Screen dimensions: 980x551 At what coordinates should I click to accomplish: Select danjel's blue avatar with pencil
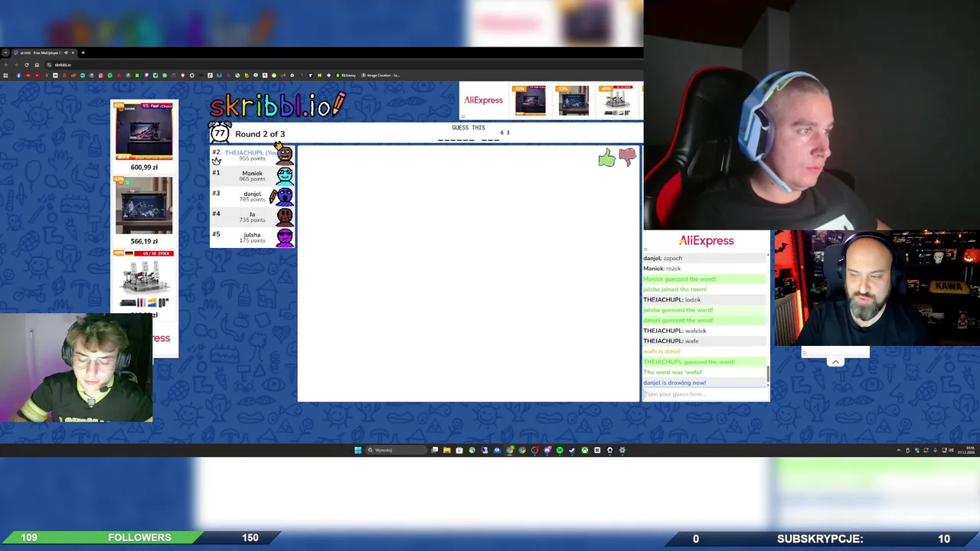coord(284,196)
